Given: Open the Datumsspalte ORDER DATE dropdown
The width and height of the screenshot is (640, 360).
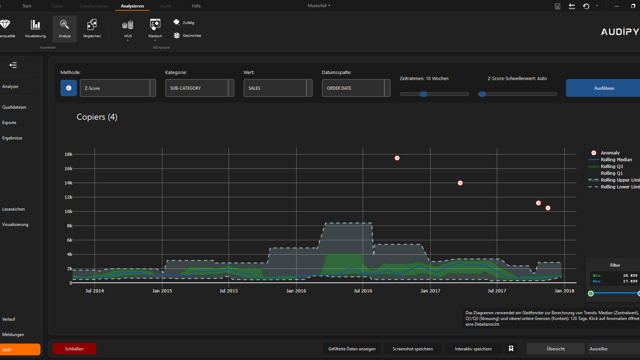Looking at the screenshot, I should click(356, 88).
